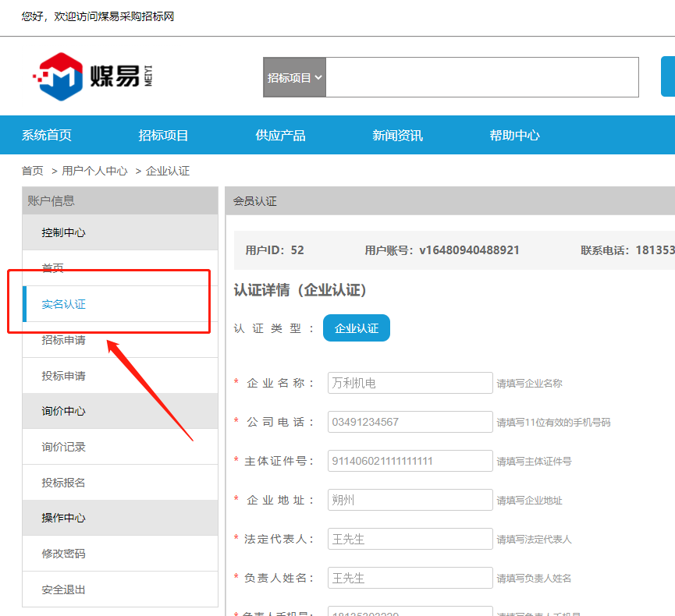Go to 系统首页 in navigation bar
The height and width of the screenshot is (616, 675).
pyautogui.click(x=47, y=135)
